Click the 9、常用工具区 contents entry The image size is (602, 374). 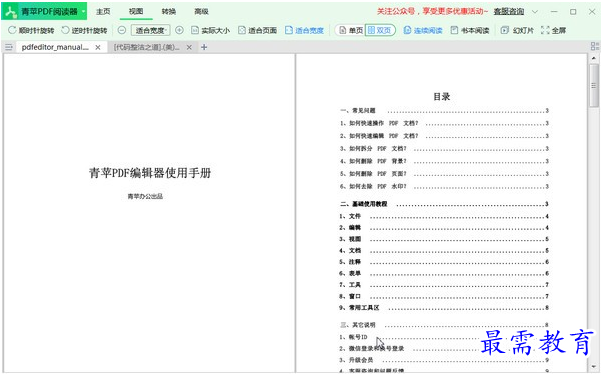pyautogui.click(x=444, y=308)
